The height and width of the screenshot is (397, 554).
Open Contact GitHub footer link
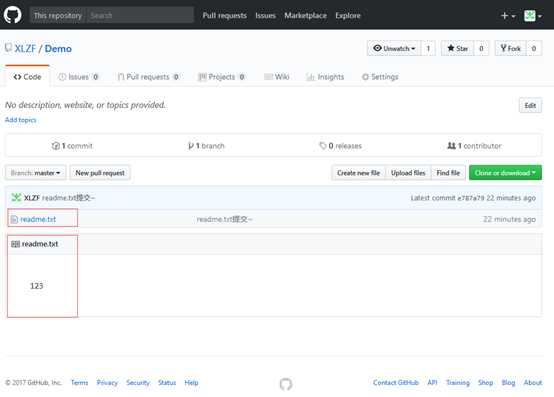click(396, 383)
